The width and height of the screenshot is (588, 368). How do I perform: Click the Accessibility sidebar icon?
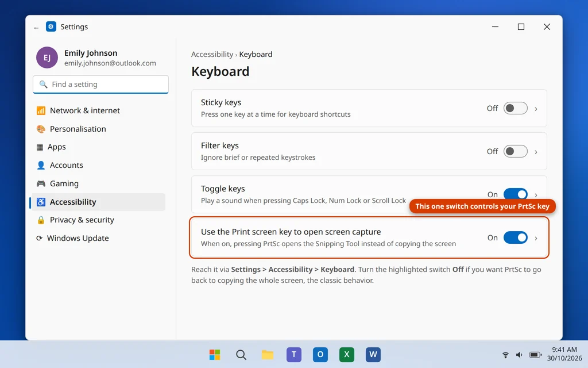pos(41,202)
